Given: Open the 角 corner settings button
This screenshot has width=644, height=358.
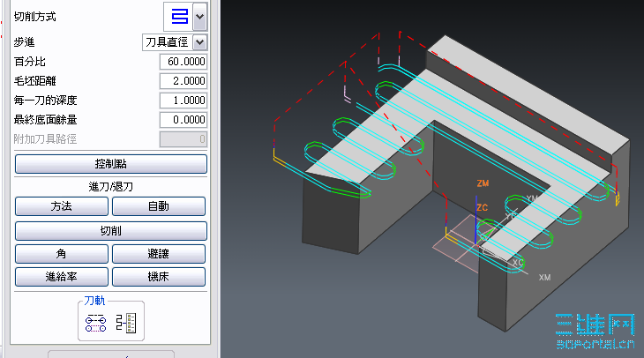Looking at the screenshot, I should coord(62,254).
